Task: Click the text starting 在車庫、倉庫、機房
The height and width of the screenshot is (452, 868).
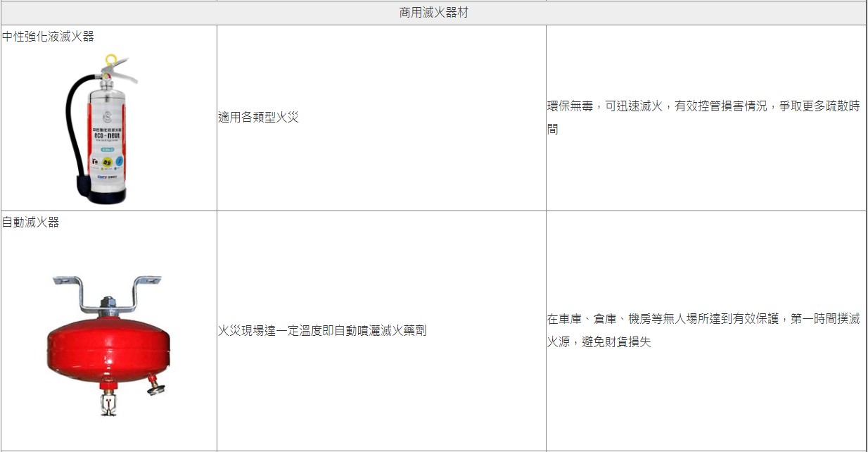Action: click(x=703, y=319)
